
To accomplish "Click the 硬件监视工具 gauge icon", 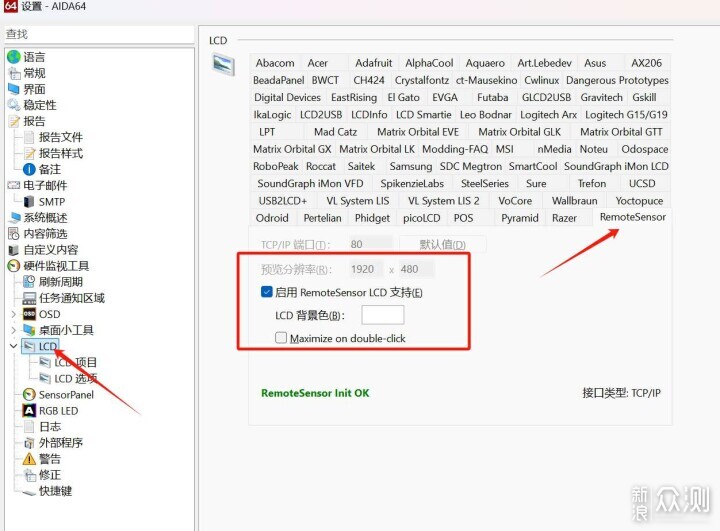I will point(14,266).
